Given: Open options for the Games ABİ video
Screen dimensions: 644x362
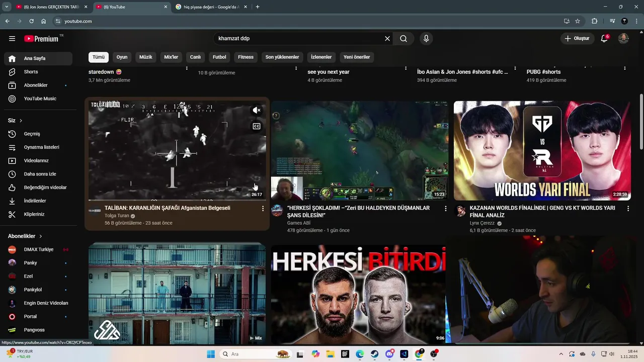Looking at the screenshot, I should [445, 208].
